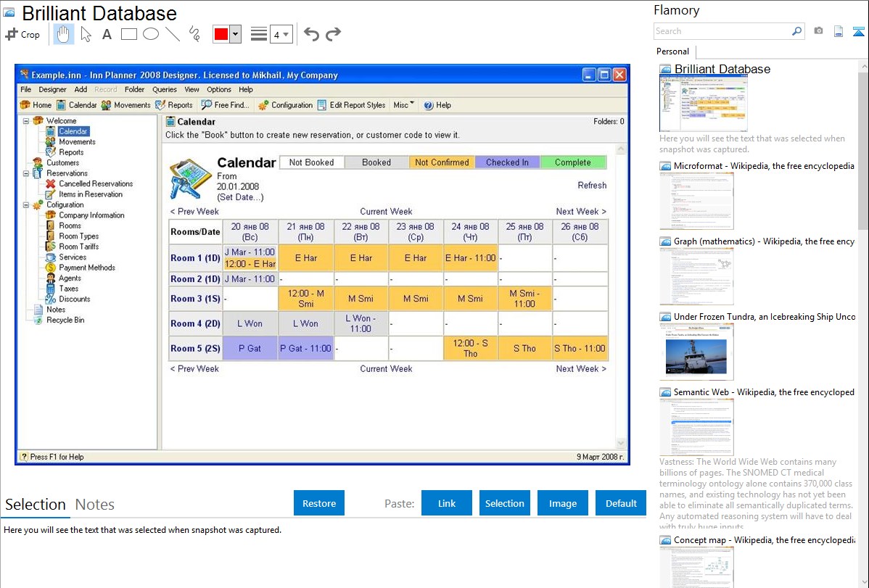Open the File menu
Viewport: 869px width, 588px height.
click(25, 89)
